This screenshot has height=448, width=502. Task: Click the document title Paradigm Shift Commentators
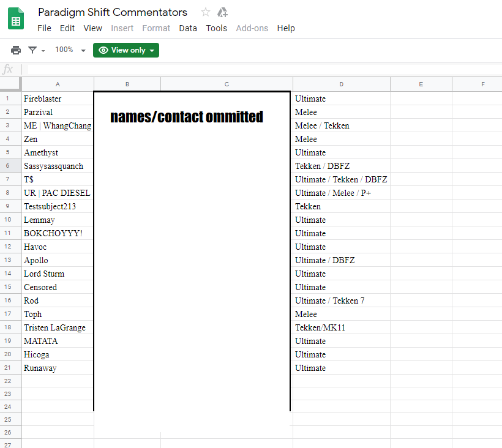click(113, 12)
